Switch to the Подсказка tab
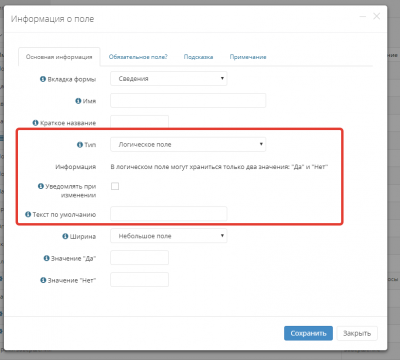The image size is (400, 360). click(x=198, y=57)
